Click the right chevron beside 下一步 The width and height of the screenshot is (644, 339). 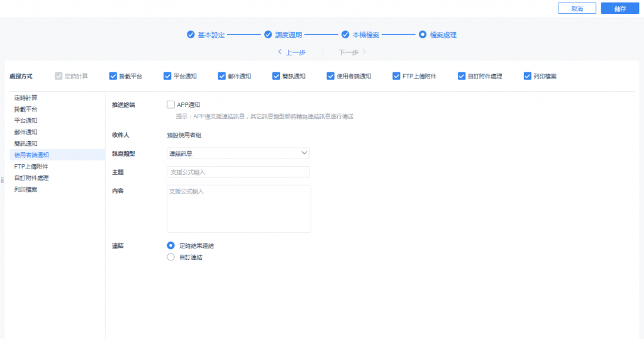(364, 52)
